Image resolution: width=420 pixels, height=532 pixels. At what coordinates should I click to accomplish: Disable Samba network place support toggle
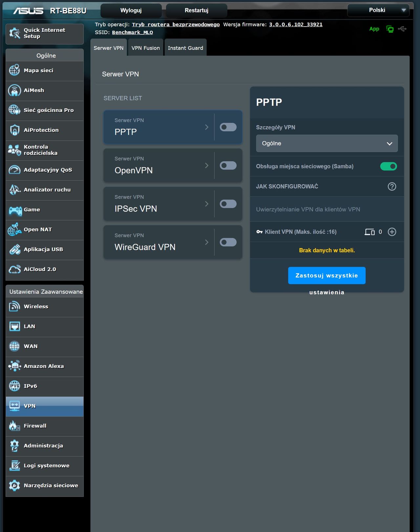pos(388,166)
